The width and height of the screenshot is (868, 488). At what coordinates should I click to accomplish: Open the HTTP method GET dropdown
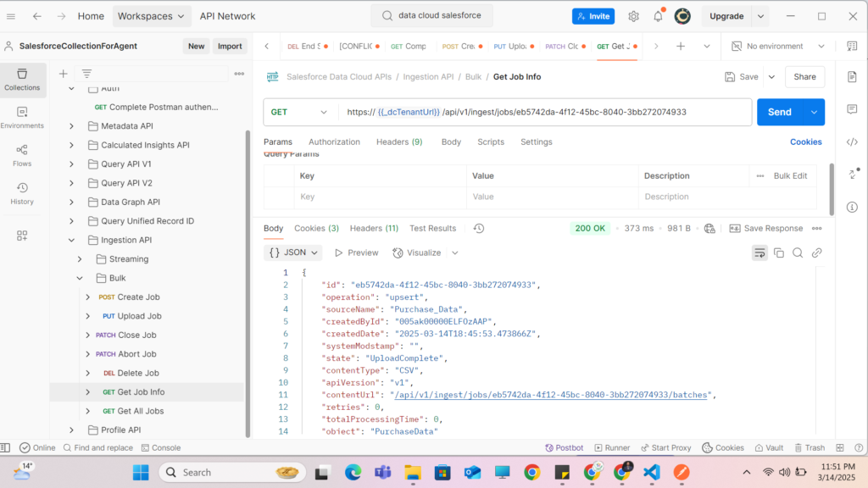pyautogui.click(x=299, y=112)
